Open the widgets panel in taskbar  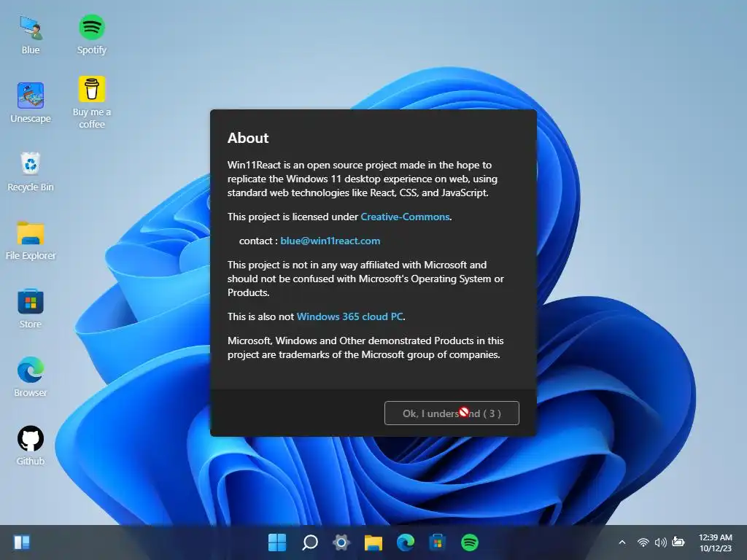coord(22,542)
